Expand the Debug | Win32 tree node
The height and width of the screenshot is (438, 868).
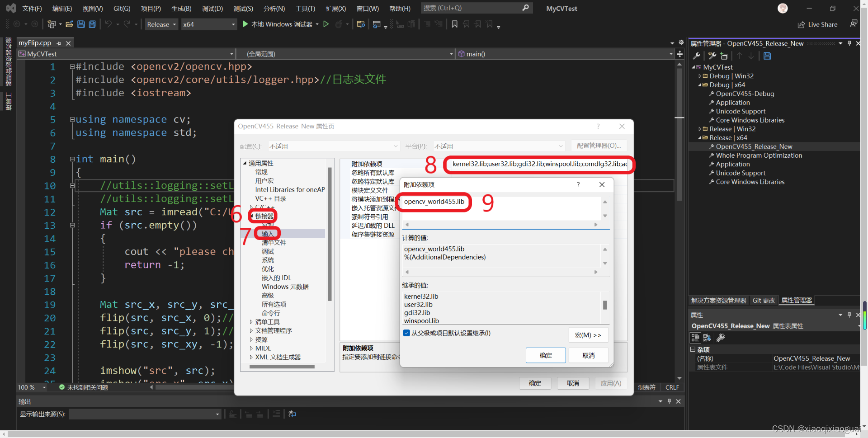click(700, 76)
